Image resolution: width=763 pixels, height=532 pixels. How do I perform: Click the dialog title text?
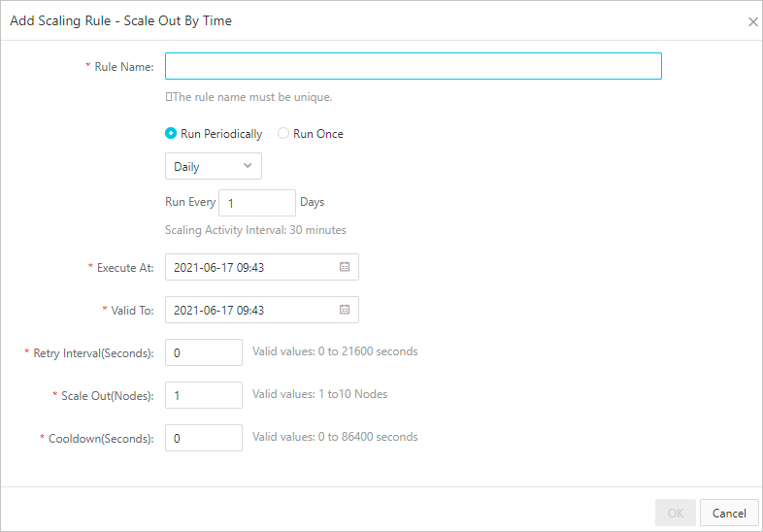tap(120, 20)
